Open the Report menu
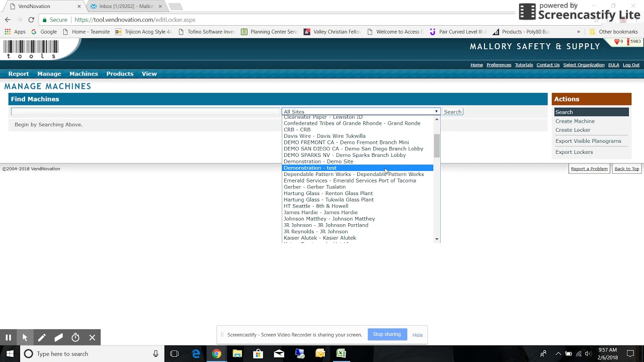Screen dimensions: 644x362 tap(19, 74)
